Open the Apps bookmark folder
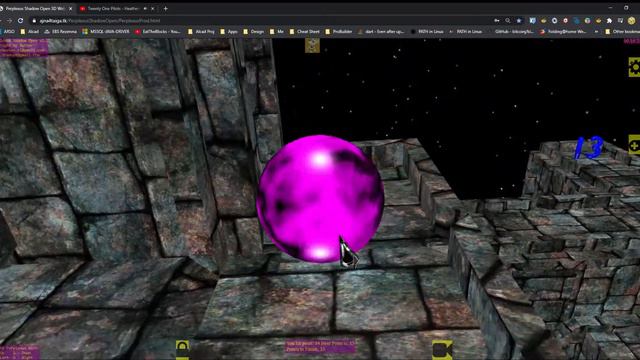The width and height of the screenshot is (640, 360). pos(229,31)
